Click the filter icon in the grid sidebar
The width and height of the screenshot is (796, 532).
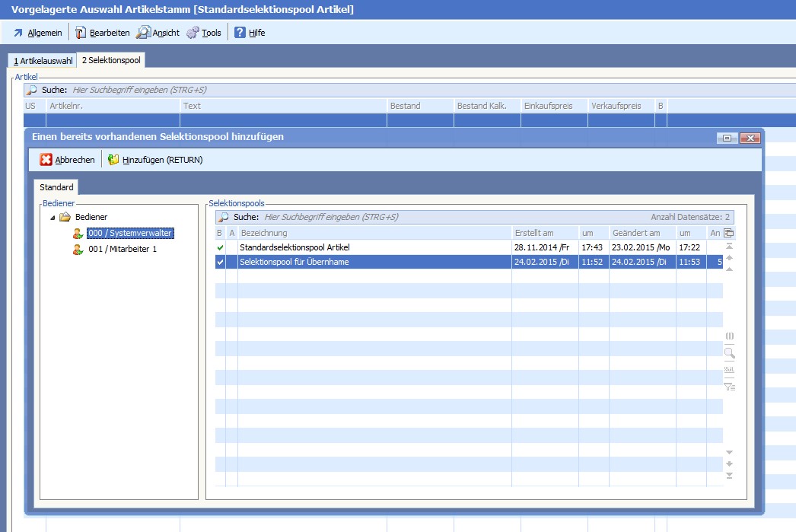click(x=729, y=387)
